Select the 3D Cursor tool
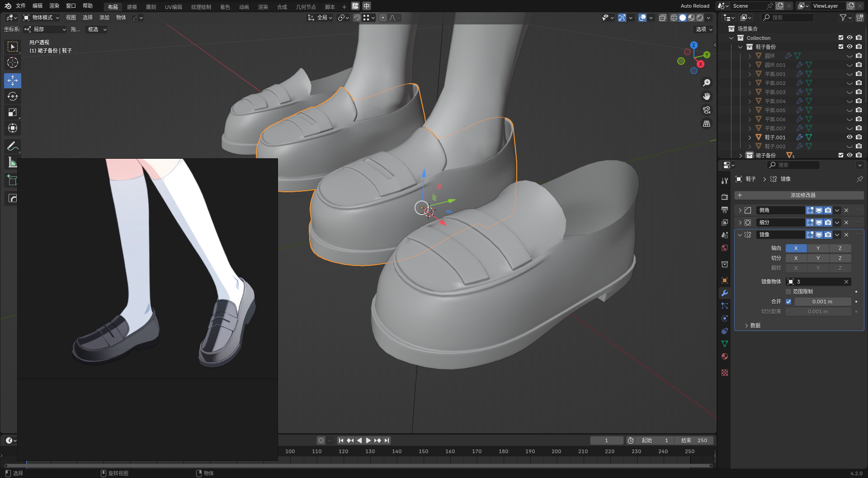This screenshot has height=478, width=868. click(x=13, y=63)
